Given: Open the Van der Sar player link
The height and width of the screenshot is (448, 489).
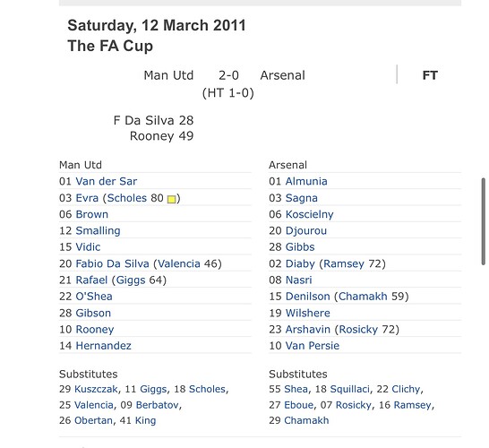Looking at the screenshot, I should click(x=107, y=181).
